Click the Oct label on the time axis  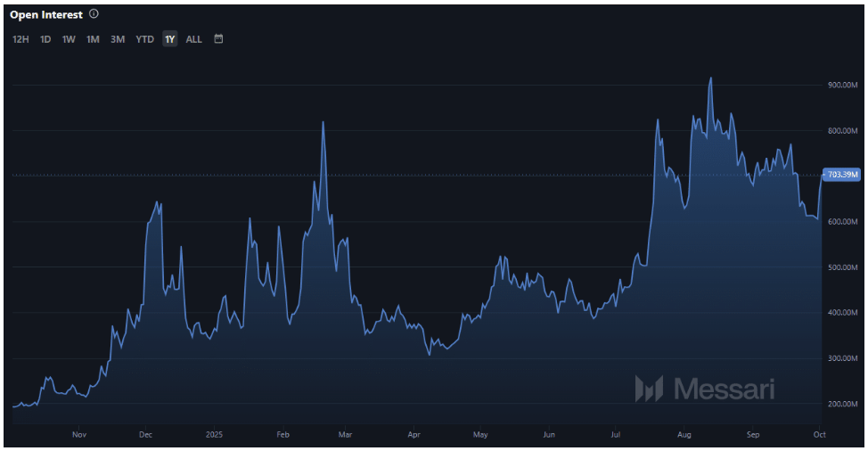click(x=819, y=435)
